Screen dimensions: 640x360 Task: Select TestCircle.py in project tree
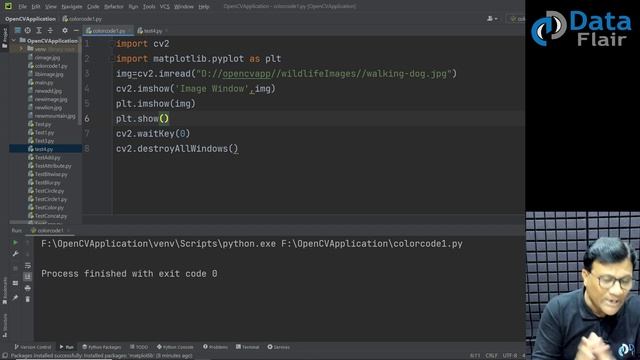click(46, 191)
